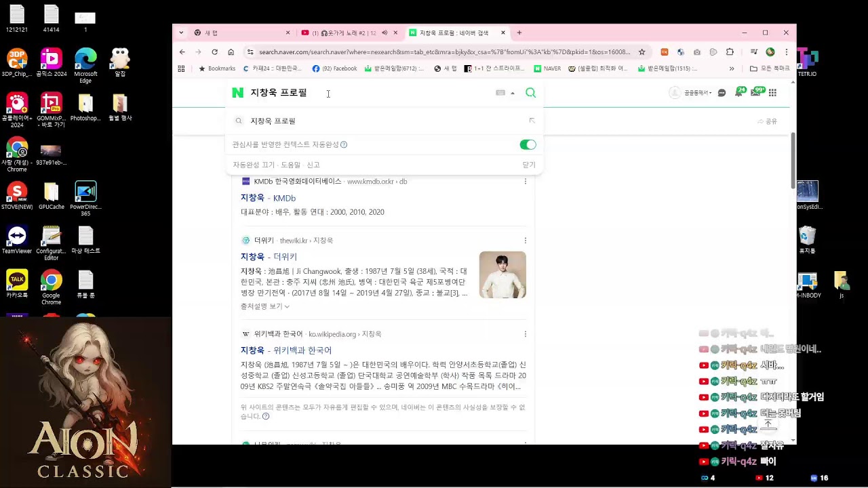Click the Wikipedia W source icon
Viewport: 868px width, 488px height.
pyautogui.click(x=245, y=334)
